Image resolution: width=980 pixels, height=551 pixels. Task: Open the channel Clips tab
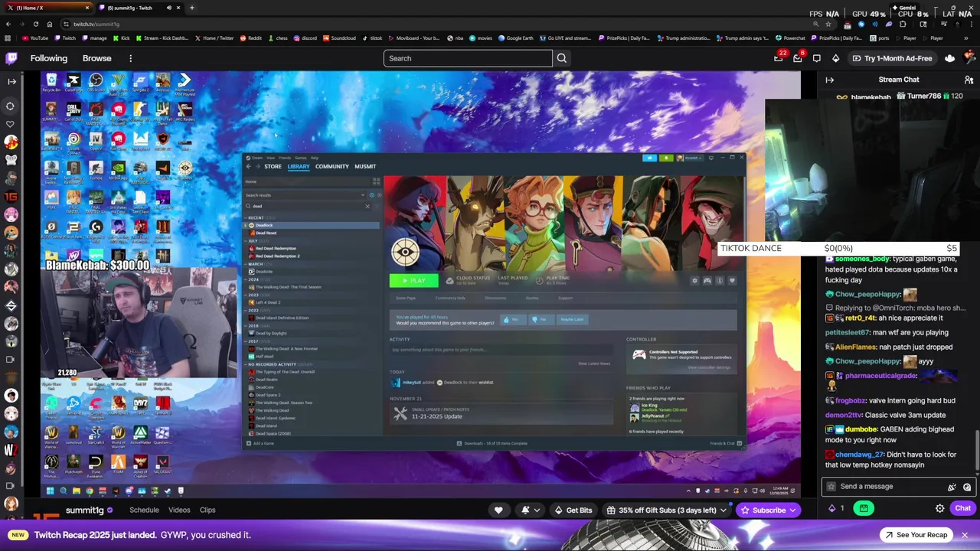(x=207, y=510)
